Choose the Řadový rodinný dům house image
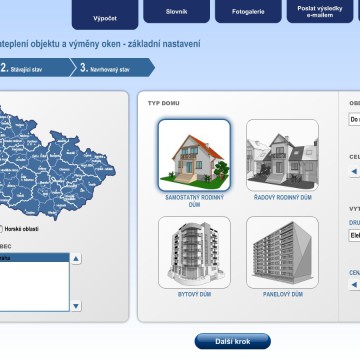 [282, 155]
